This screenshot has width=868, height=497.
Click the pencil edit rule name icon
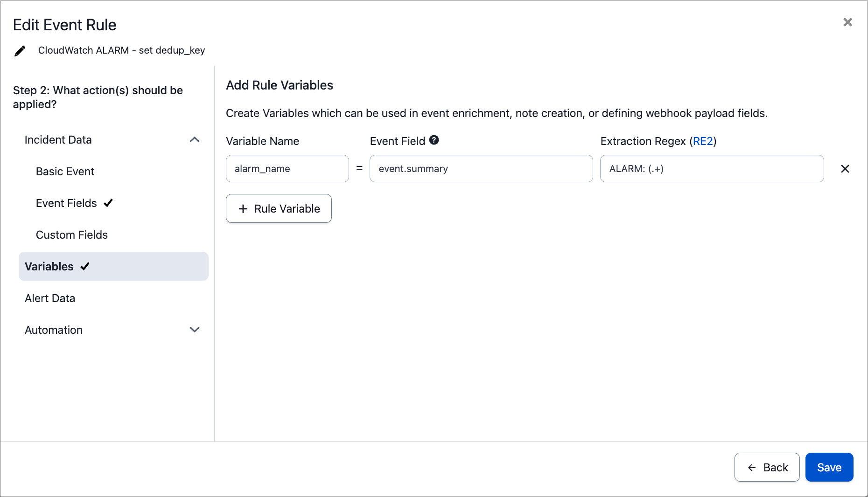pyautogui.click(x=20, y=51)
